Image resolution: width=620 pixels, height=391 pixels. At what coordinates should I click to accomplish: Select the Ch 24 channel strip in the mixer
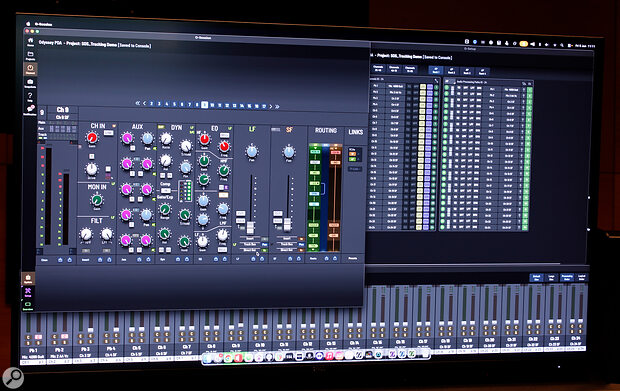click(577, 318)
